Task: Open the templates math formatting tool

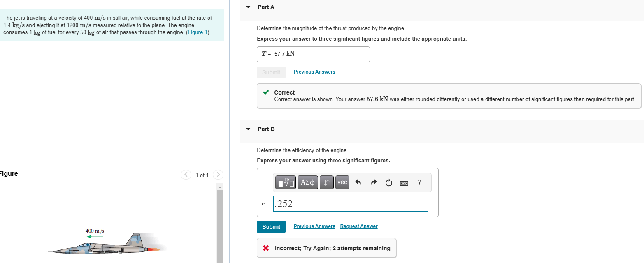Action: coord(286,182)
